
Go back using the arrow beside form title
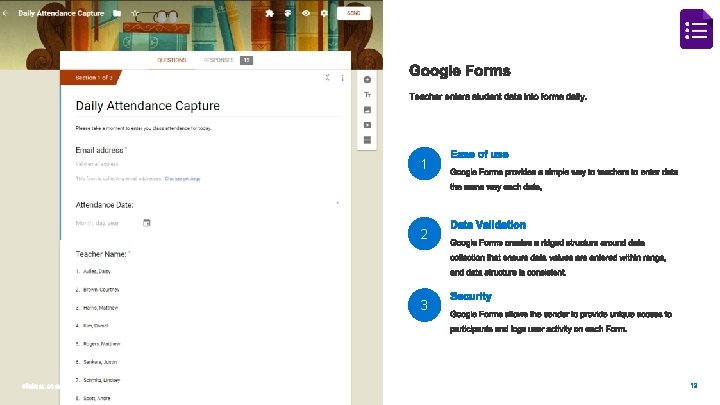[x=5, y=13]
